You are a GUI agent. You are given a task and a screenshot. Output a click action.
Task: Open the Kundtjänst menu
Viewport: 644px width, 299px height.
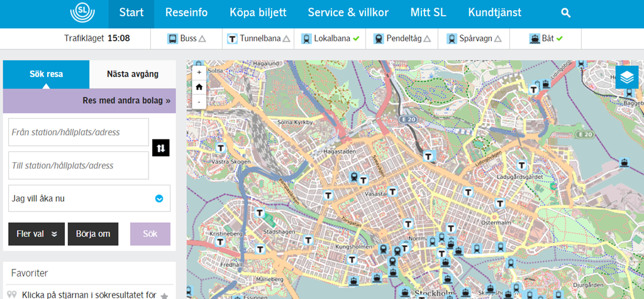click(495, 13)
